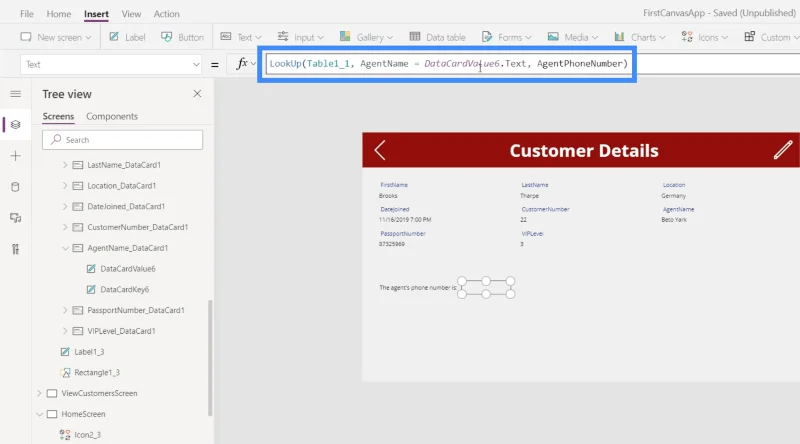Open the Charts dropdown

(640, 37)
